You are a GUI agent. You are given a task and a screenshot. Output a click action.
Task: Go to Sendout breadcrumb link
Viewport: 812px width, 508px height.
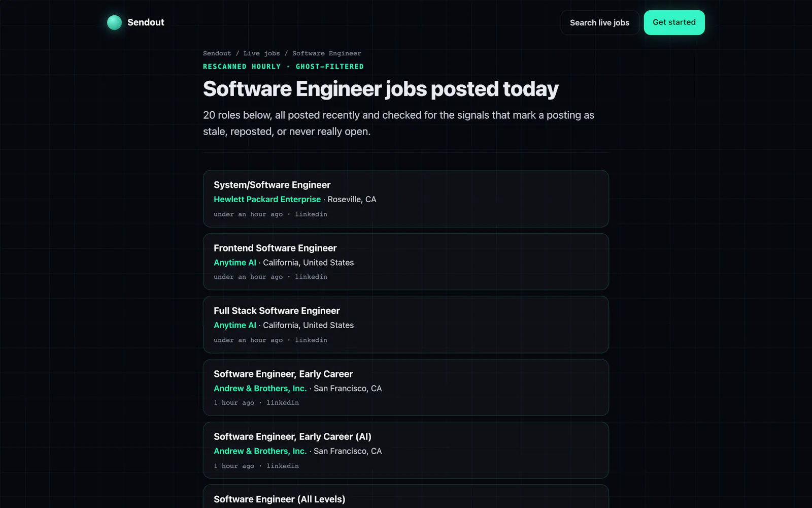tap(217, 53)
